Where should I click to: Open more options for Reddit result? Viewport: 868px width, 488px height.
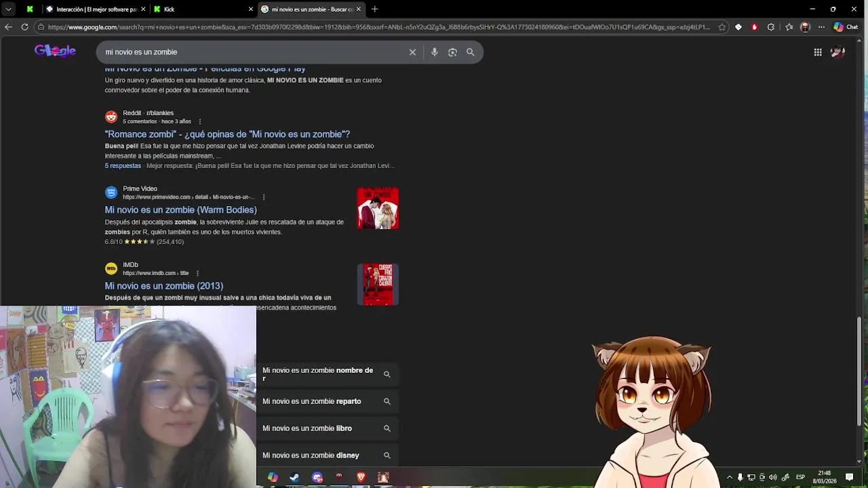[x=199, y=121]
